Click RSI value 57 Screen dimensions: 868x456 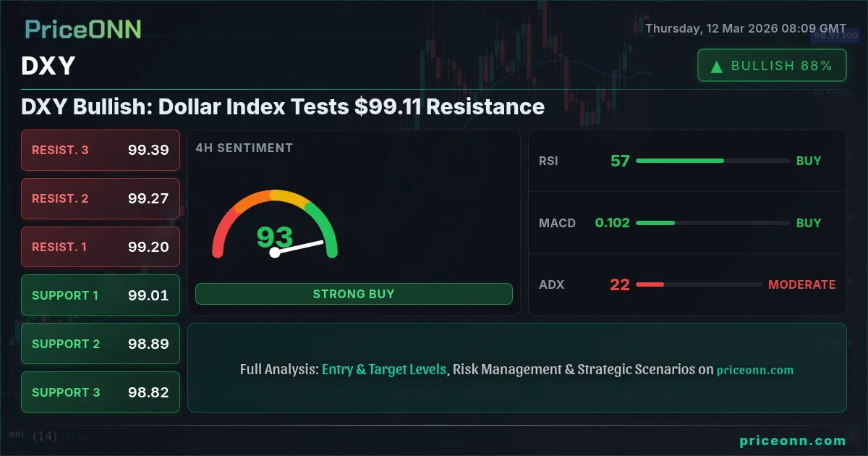620,161
